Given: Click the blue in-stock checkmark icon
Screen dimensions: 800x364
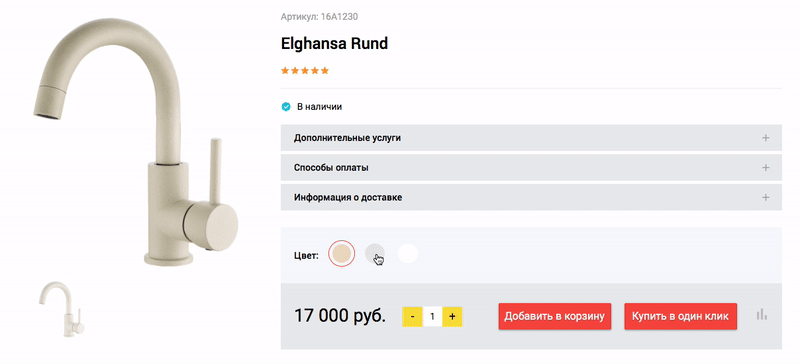Looking at the screenshot, I should tap(286, 107).
